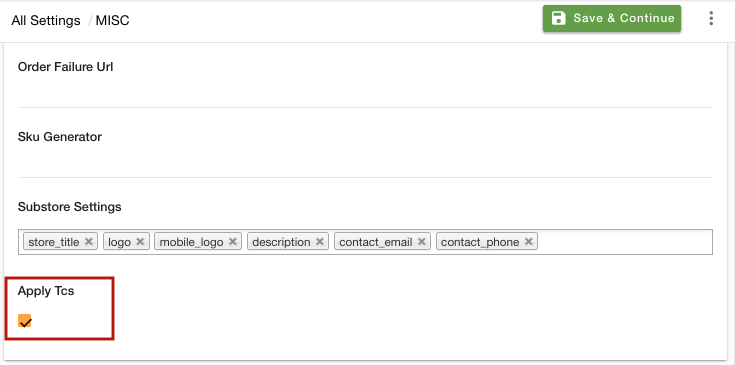Click empty area of Substore Settings tag box

(x=623, y=242)
